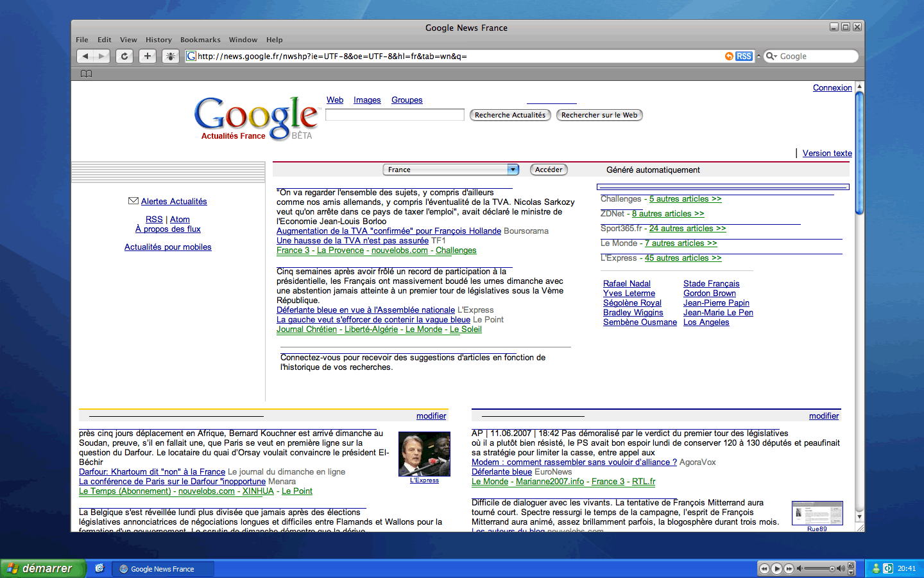
Task: Open the France edition dropdown
Action: click(451, 170)
